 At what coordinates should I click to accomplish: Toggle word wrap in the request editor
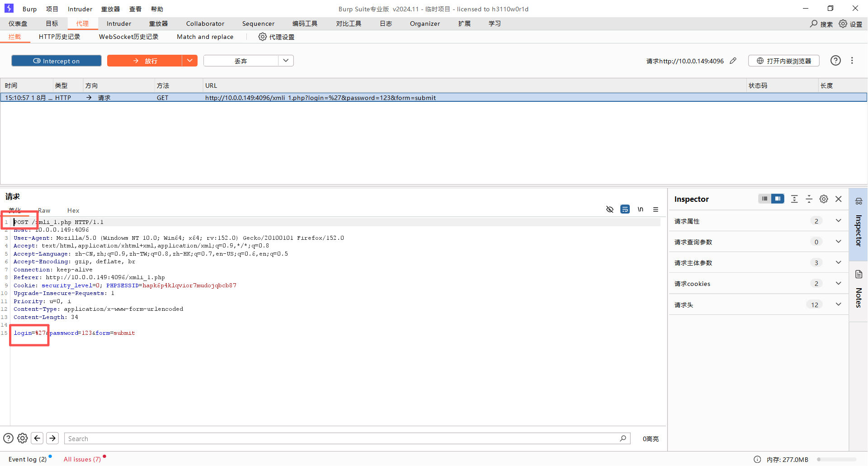tap(625, 209)
